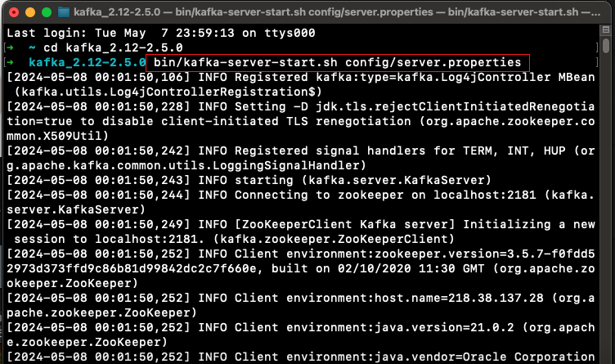Click 'g.apache.kafka.common.utils.LoggingSignalHandler)' text
Image resolution: width=615 pixels, height=364 pixels.
coord(186,165)
